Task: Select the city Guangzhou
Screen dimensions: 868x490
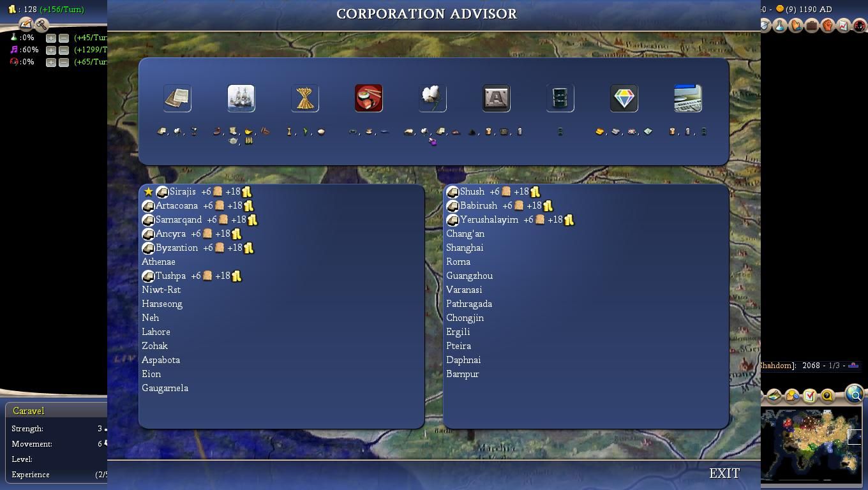Action: click(469, 276)
